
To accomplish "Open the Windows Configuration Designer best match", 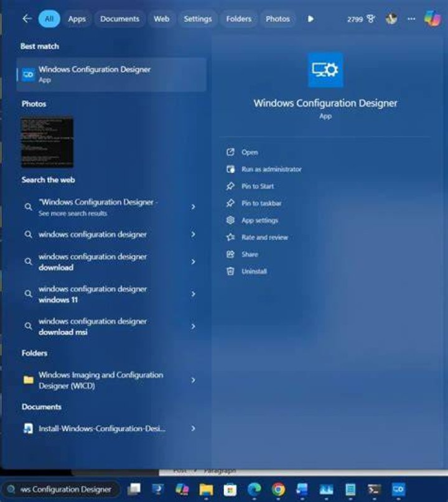I will [111, 75].
